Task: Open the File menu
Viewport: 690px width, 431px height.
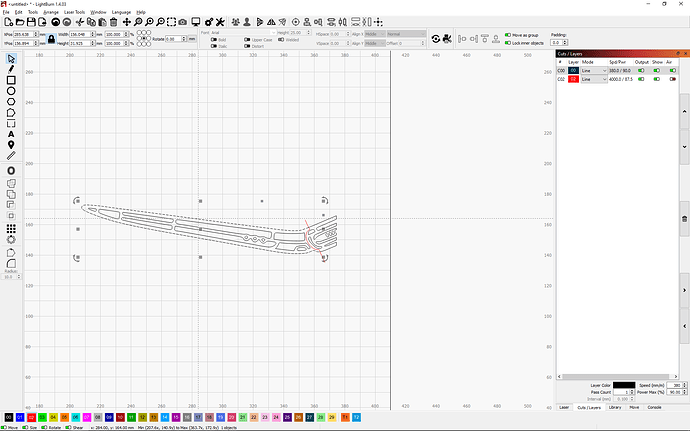Action: 6,12
